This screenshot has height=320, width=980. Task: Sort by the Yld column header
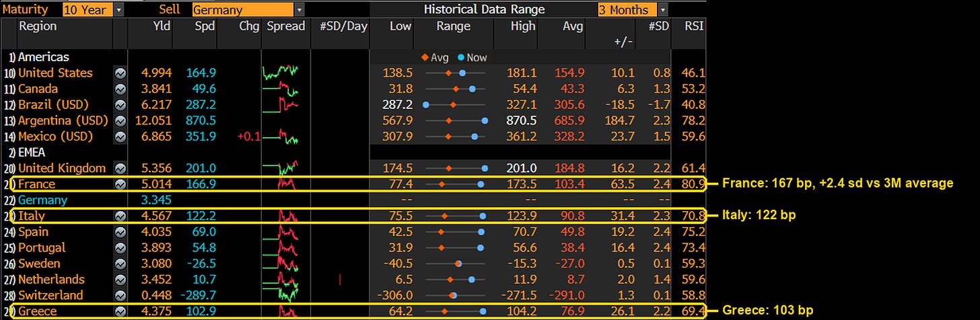click(x=160, y=26)
